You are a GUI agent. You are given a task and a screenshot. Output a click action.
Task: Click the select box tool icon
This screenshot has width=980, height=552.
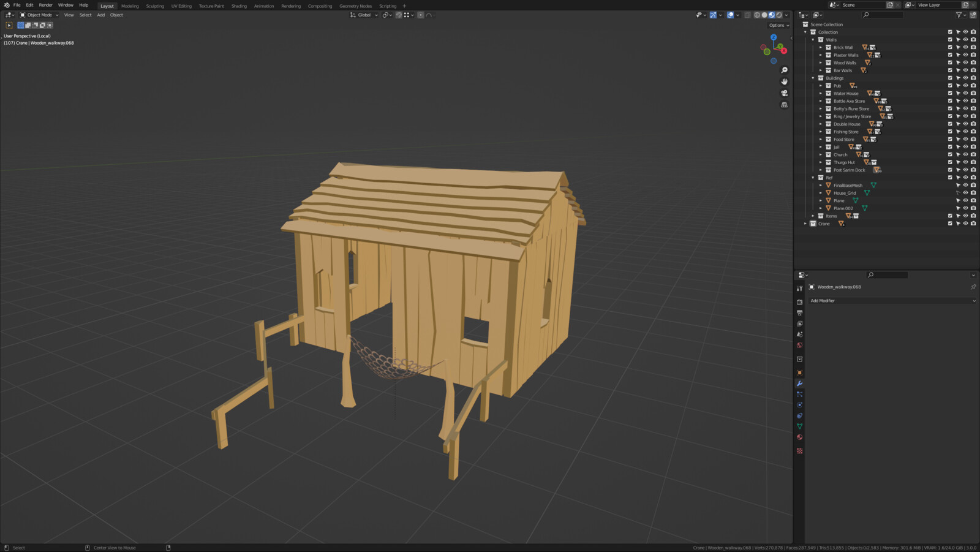click(9, 25)
